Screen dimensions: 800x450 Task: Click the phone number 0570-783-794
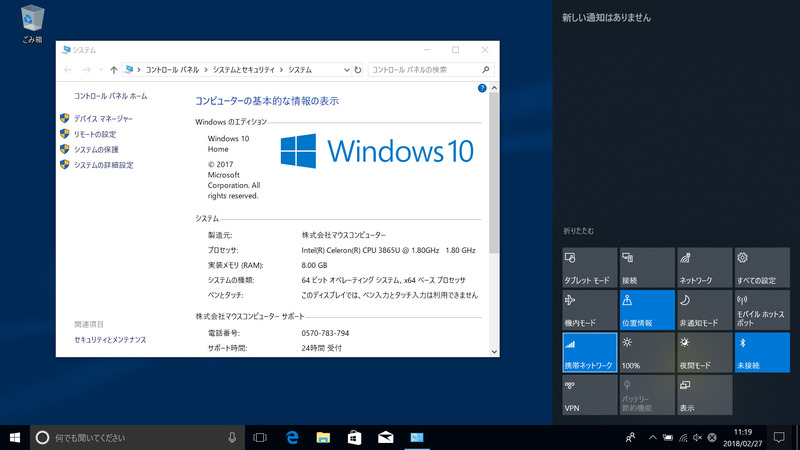click(325, 333)
